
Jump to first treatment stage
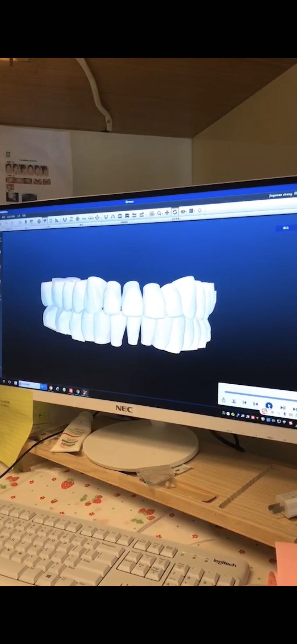[x=244, y=403]
